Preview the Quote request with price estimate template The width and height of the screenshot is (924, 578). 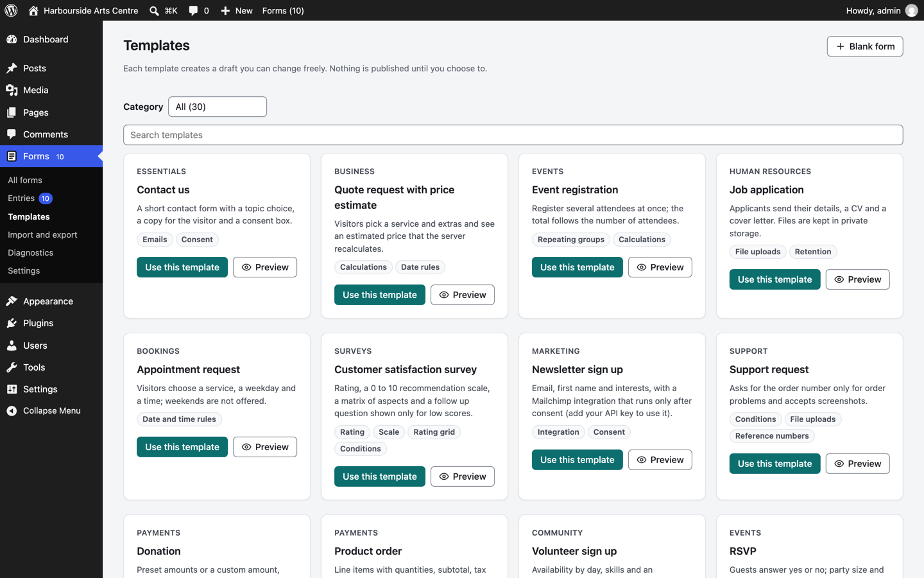pos(463,295)
